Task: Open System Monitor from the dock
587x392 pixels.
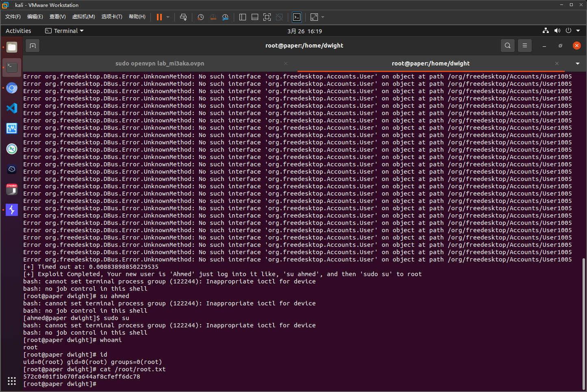Action: click(12, 128)
